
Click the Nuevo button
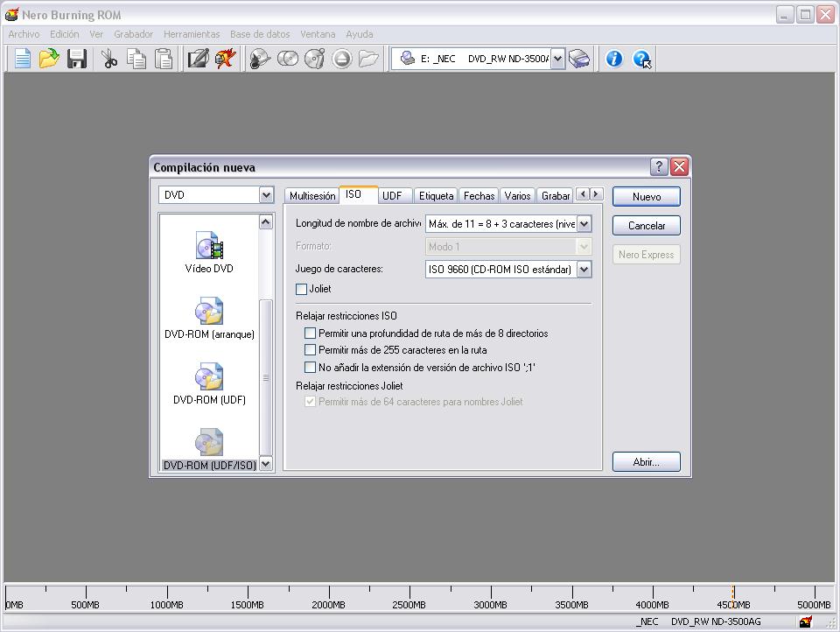[647, 196]
